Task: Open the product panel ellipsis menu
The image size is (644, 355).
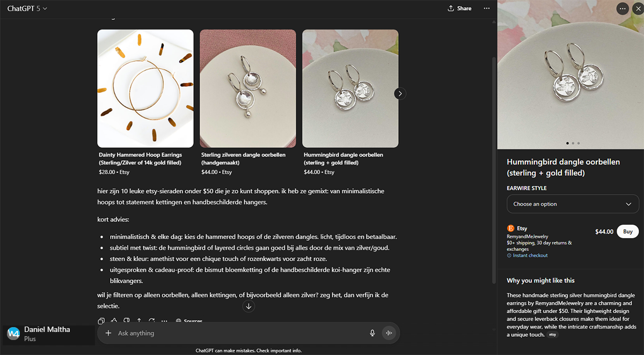Action: point(623,9)
